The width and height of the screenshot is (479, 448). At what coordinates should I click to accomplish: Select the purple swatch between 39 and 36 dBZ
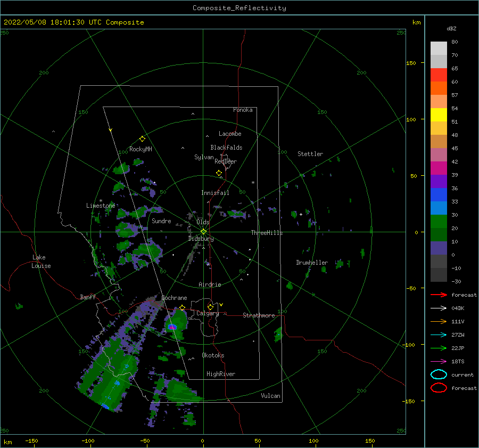click(439, 181)
